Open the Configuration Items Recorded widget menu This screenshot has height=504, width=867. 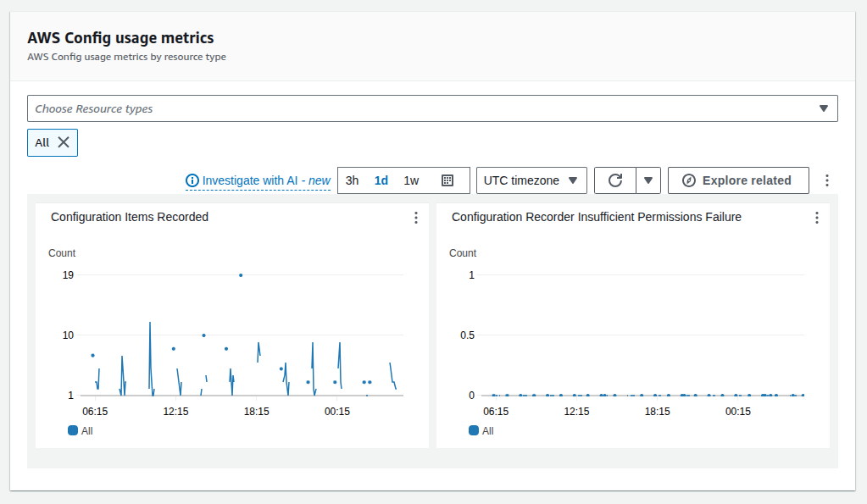point(415,218)
